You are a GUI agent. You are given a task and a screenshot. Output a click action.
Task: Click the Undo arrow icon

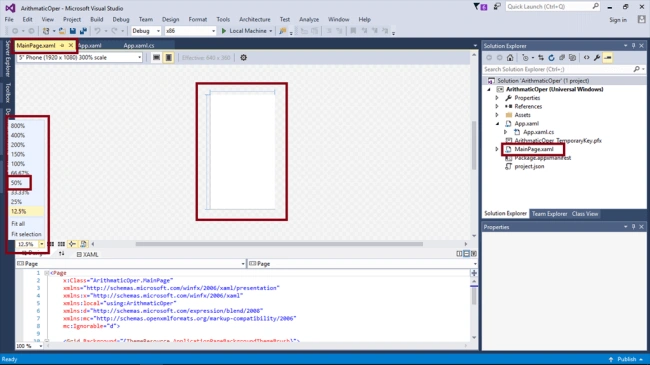(97, 31)
